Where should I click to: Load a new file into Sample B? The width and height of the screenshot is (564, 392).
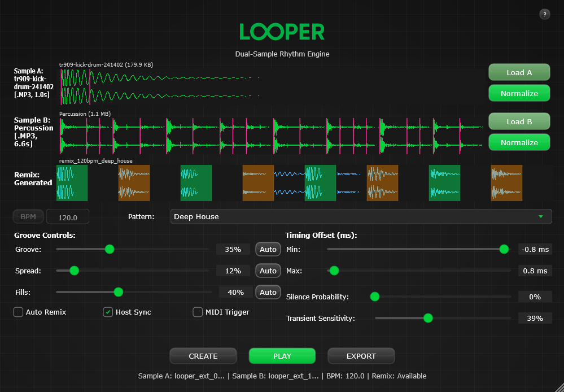[x=519, y=121]
